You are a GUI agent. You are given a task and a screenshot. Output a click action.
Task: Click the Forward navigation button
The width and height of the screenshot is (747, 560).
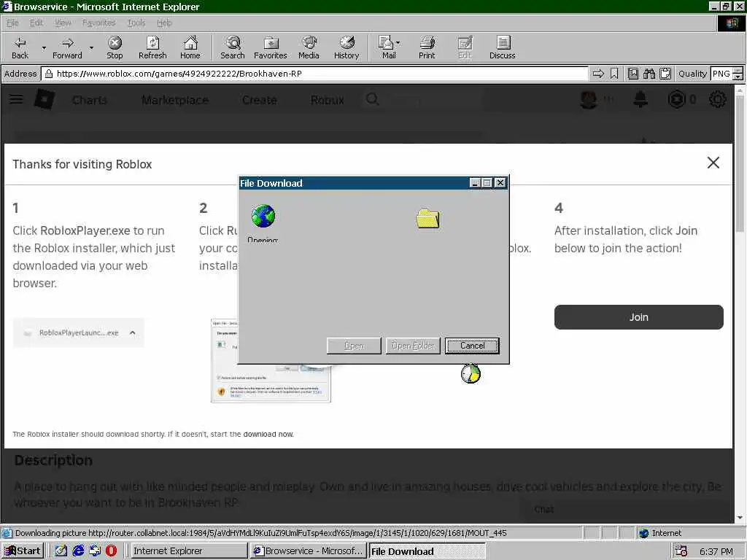[x=67, y=47]
